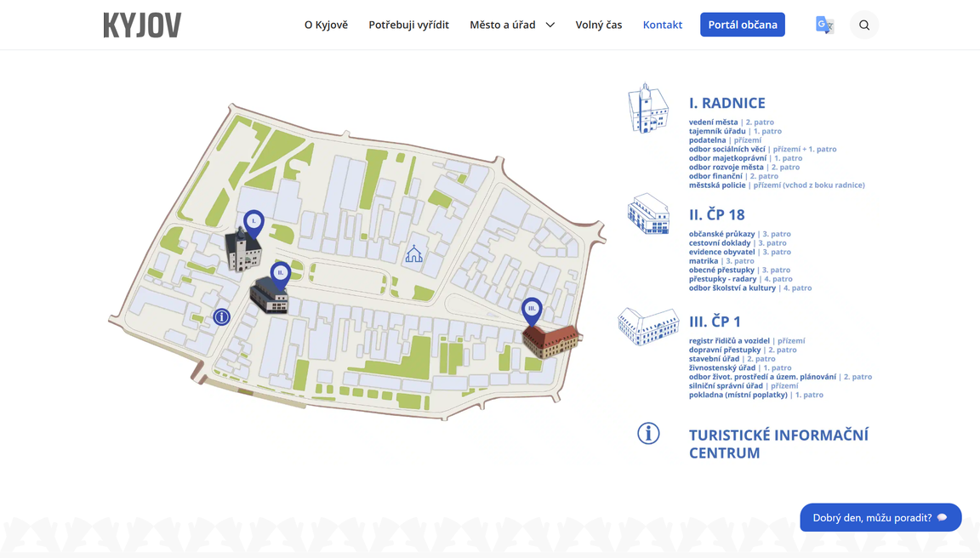
Task: Open the O Kyjově menu item
Action: click(326, 25)
